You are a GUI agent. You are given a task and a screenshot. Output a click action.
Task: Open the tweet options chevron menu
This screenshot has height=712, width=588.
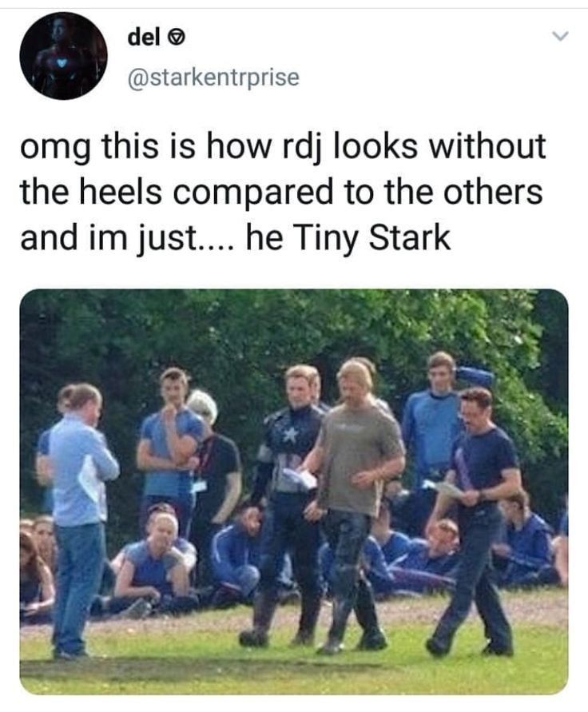(x=561, y=36)
